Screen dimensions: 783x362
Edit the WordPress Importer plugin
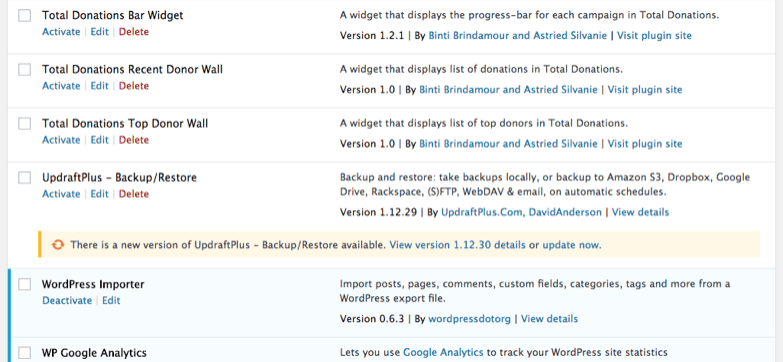[111, 300]
